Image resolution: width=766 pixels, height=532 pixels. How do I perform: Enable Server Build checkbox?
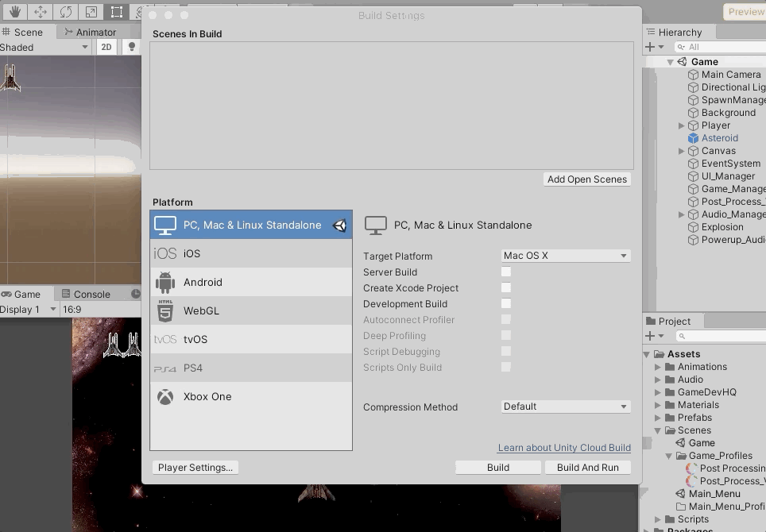point(506,272)
